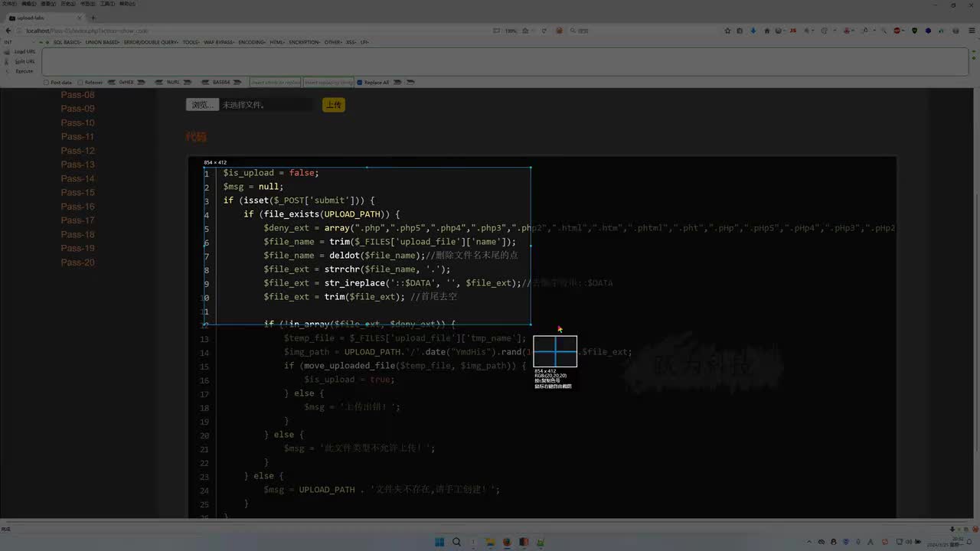The height and width of the screenshot is (551, 980).
Task: Open the Pass-11 link
Action: (x=78, y=137)
